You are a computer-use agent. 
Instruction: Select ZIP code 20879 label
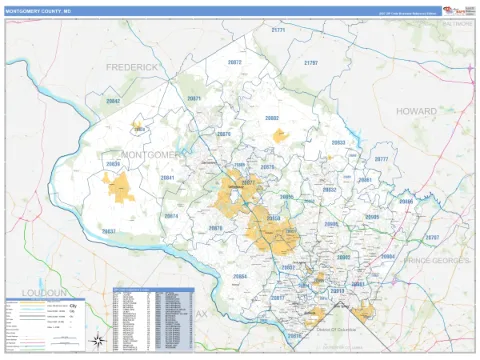pyautogui.click(x=267, y=167)
